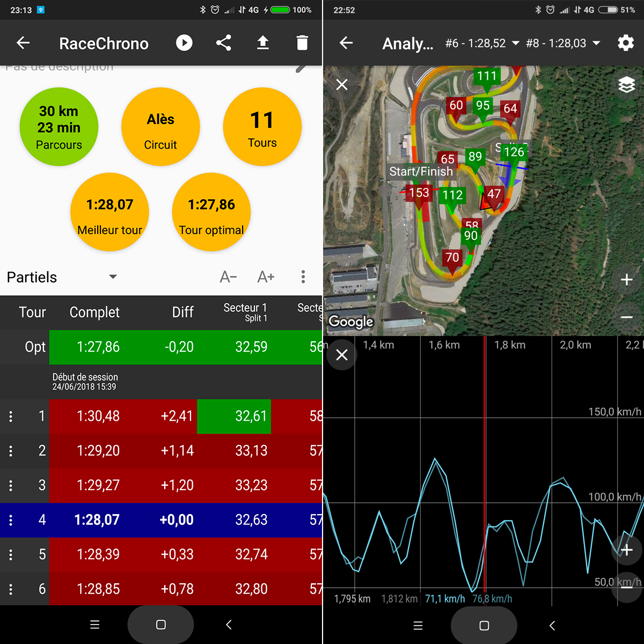Open the #8 - 1:28,03 lap dropdown
This screenshot has height=644, width=644.
(x=563, y=43)
